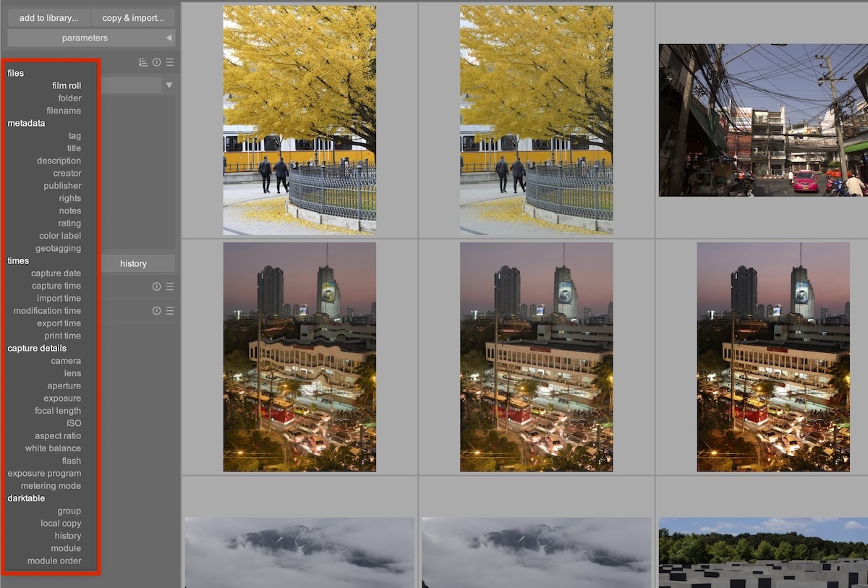Choose local copy option

(61, 524)
